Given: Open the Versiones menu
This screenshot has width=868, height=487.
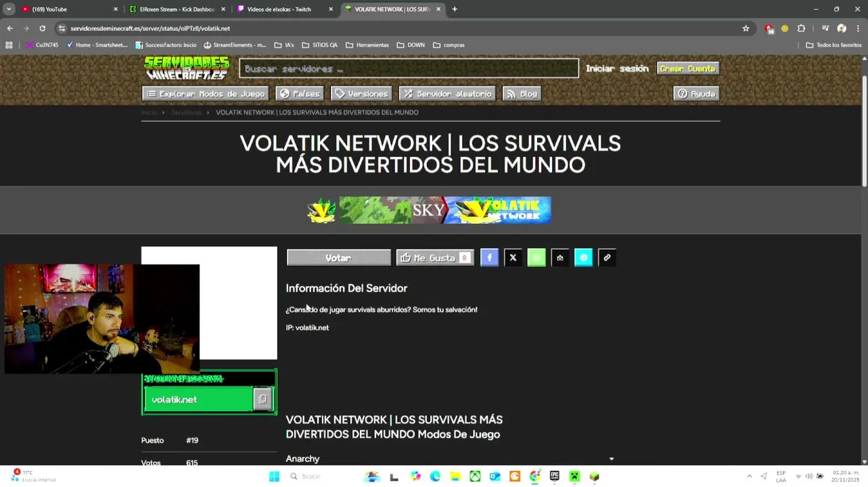Looking at the screenshot, I should [361, 94].
